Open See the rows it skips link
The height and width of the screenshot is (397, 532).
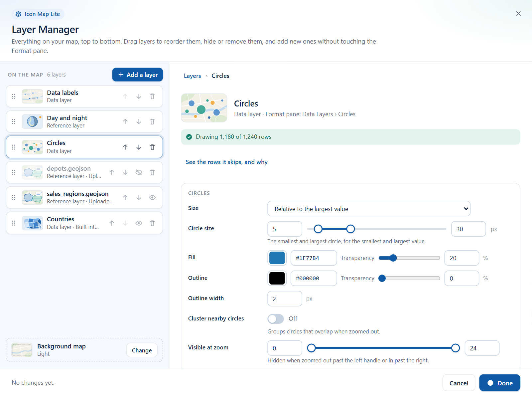(226, 162)
